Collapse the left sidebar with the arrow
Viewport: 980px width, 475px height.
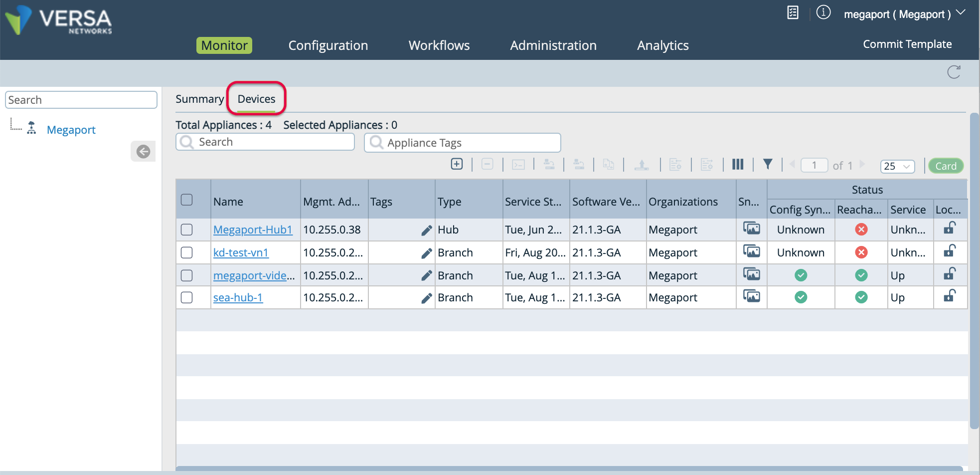click(x=143, y=151)
